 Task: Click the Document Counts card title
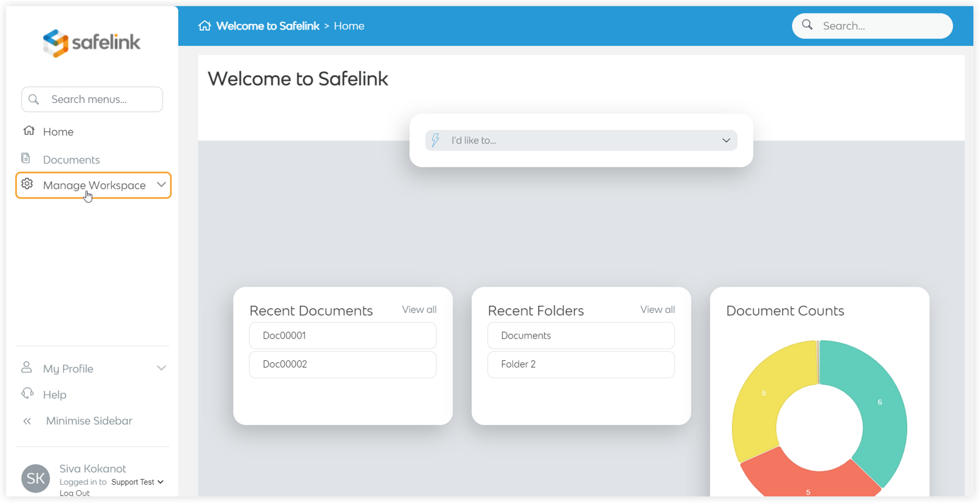click(x=785, y=311)
